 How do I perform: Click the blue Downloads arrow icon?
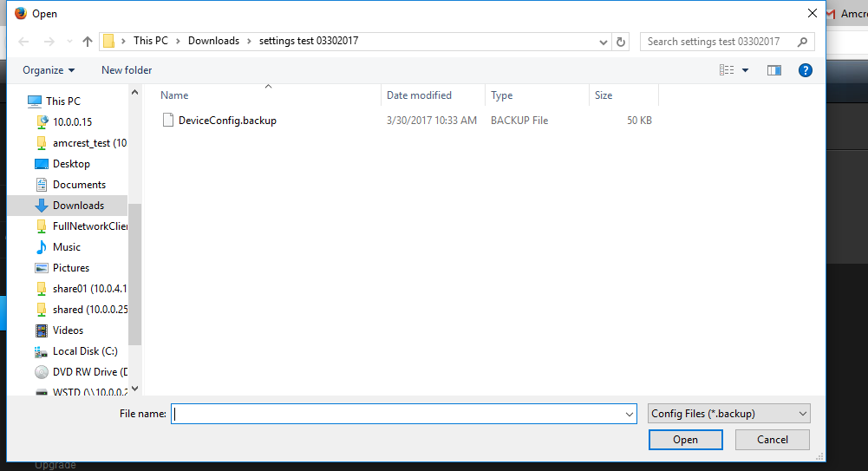coord(42,206)
